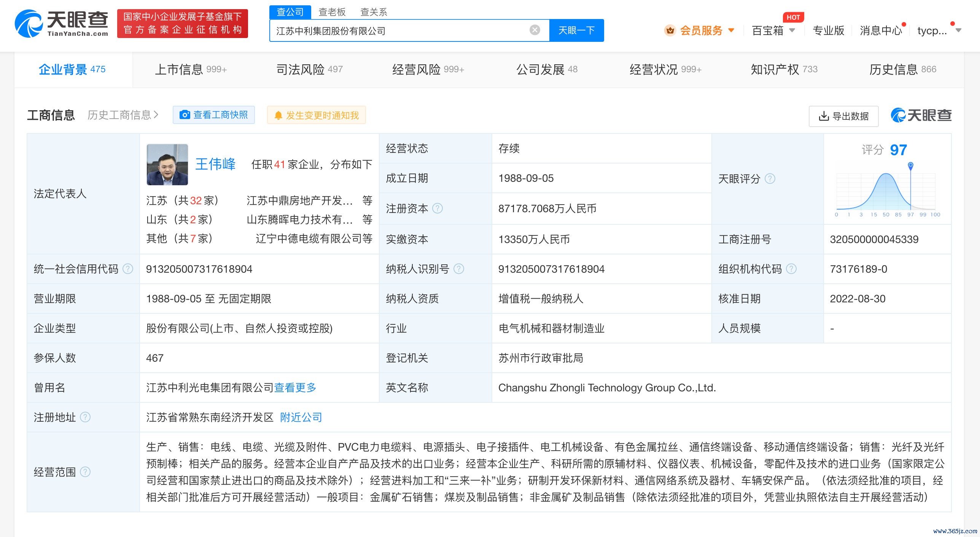The height and width of the screenshot is (537, 980).
Task: Open the 公司发展 tab
Action: click(547, 69)
